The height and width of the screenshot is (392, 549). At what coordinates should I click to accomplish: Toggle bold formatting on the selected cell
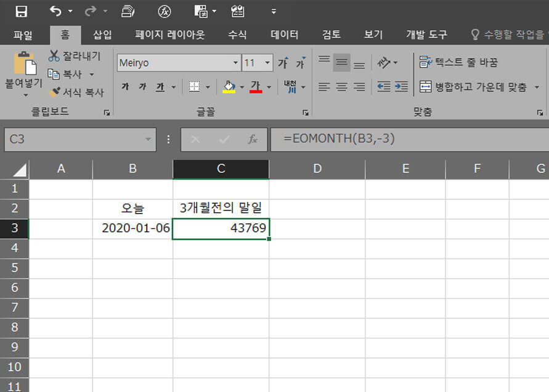tap(124, 87)
